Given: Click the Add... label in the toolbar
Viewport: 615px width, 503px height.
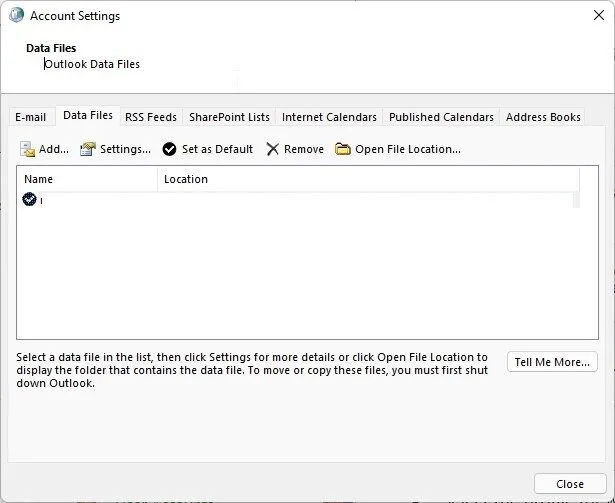Looking at the screenshot, I should point(54,149).
